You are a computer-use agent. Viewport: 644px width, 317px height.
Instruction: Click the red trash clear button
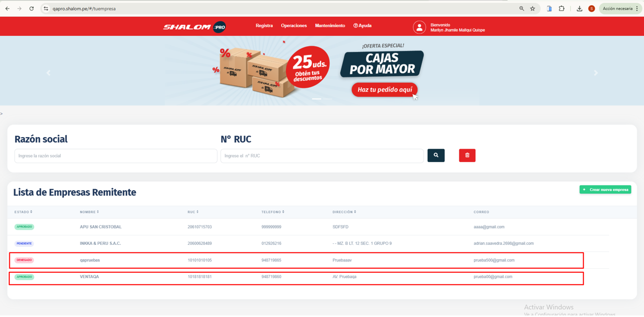point(467,155)
